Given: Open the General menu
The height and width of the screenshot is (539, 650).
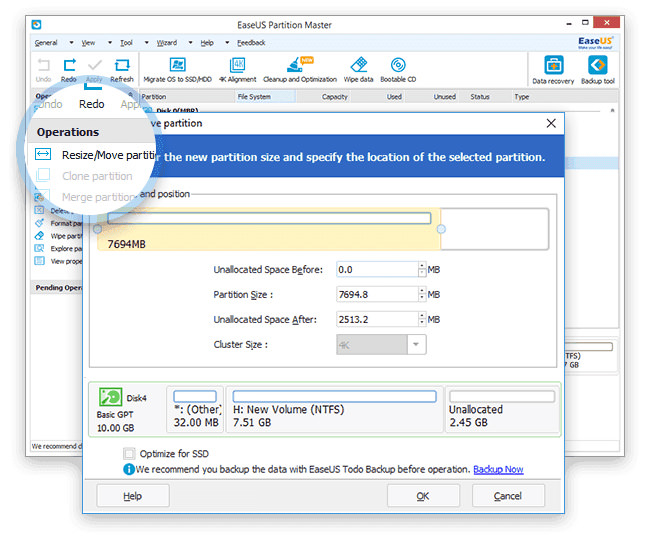Looking at the screenshot, I should (x=46, y=43).
